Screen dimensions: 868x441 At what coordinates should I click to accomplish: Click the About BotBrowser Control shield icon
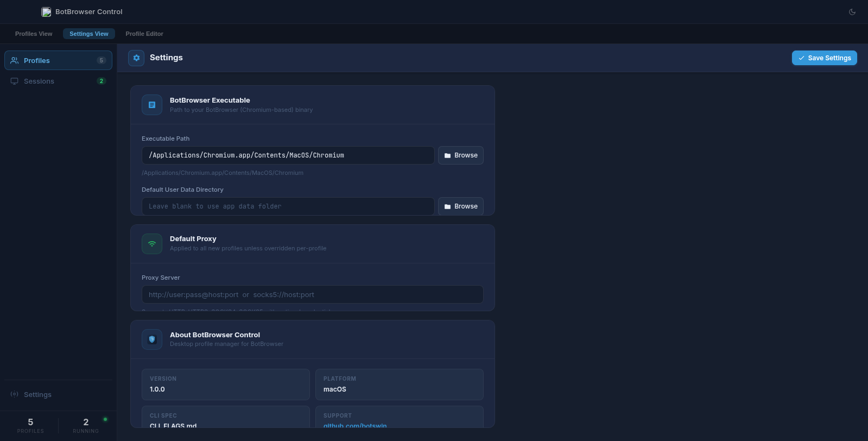coord(152,339)
